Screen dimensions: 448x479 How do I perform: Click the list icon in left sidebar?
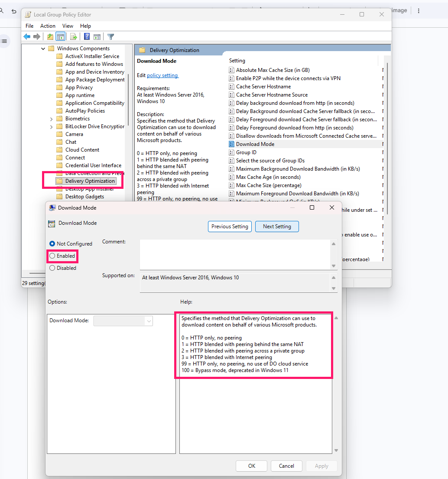point(4,41)
